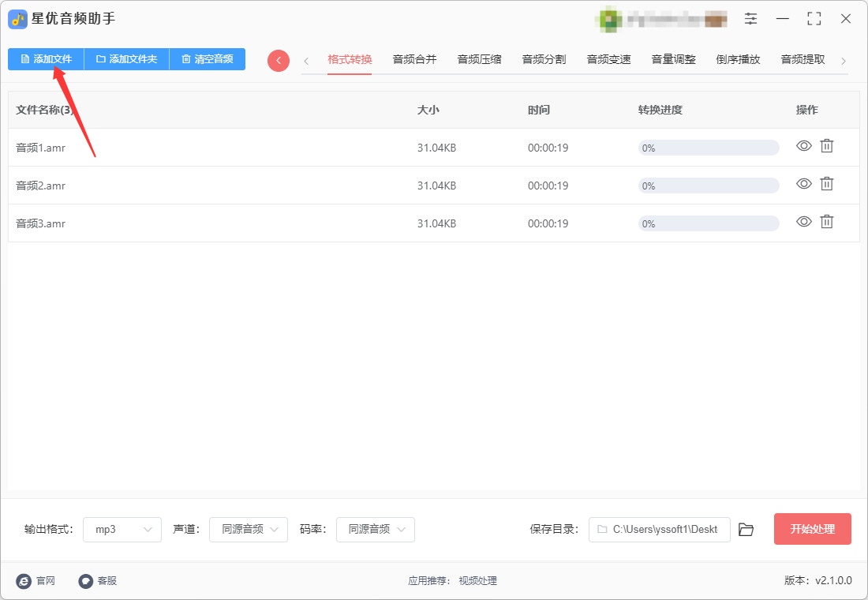Select the 音频2.amr file name

[x=40, y=186]
